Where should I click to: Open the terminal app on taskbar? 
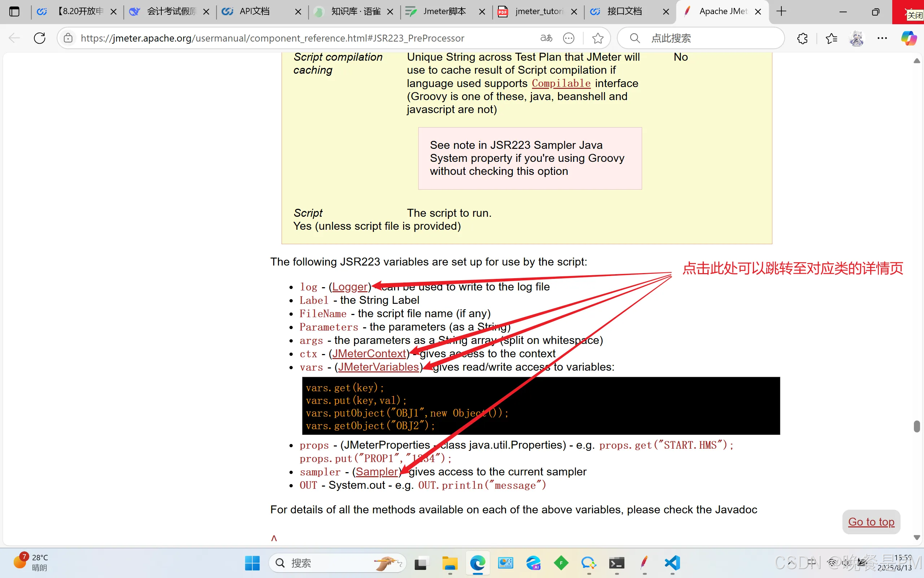(616, 563)
